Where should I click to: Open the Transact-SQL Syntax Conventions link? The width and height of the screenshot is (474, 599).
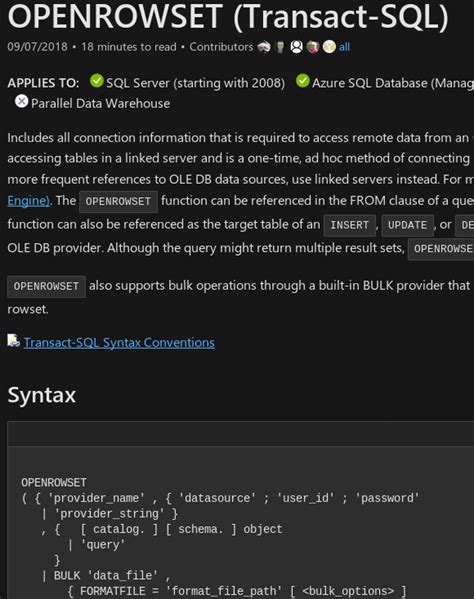[119, 343]
